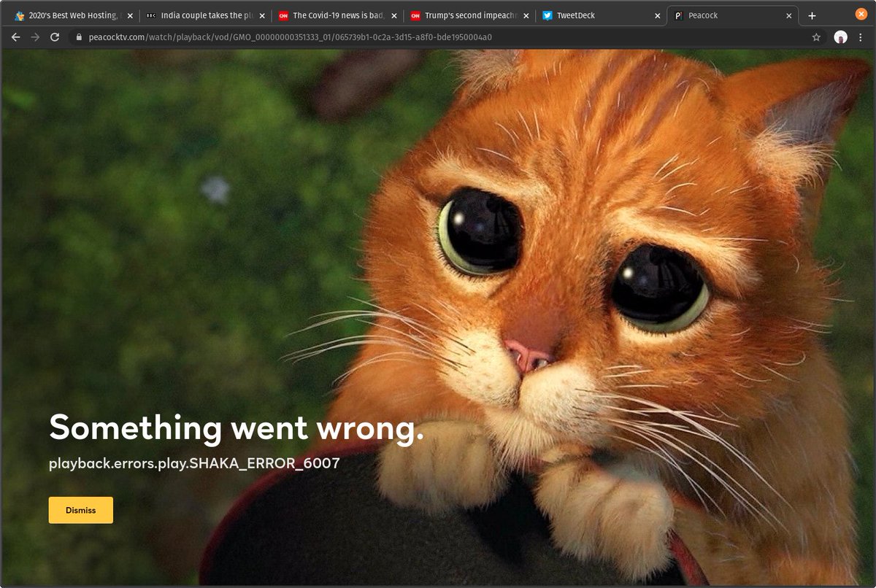876x588 pixels.
Task: Reload the Peacock page
Action: click(x=54, y=37)
